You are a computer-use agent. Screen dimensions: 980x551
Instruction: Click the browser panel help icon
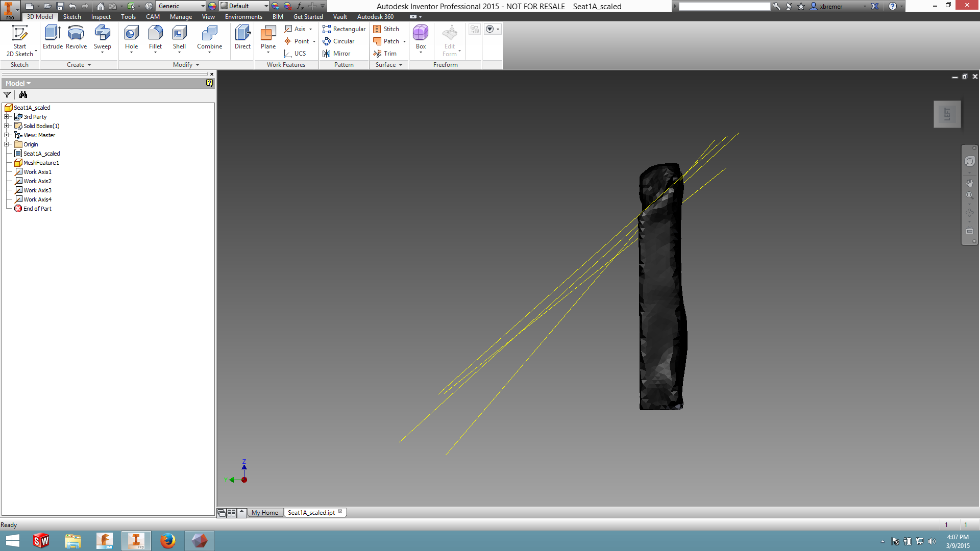click(x=209, y=83)
